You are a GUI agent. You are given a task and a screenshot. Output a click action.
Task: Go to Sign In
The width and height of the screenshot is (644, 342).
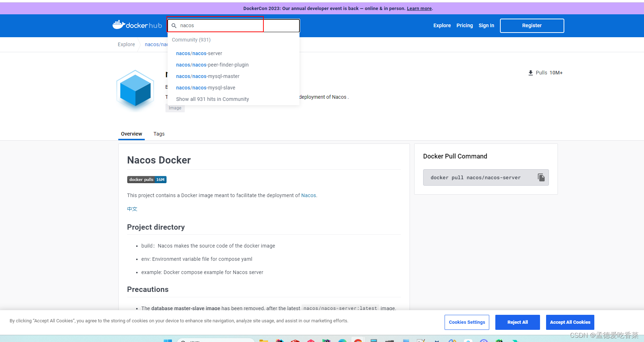pos(486,25)
